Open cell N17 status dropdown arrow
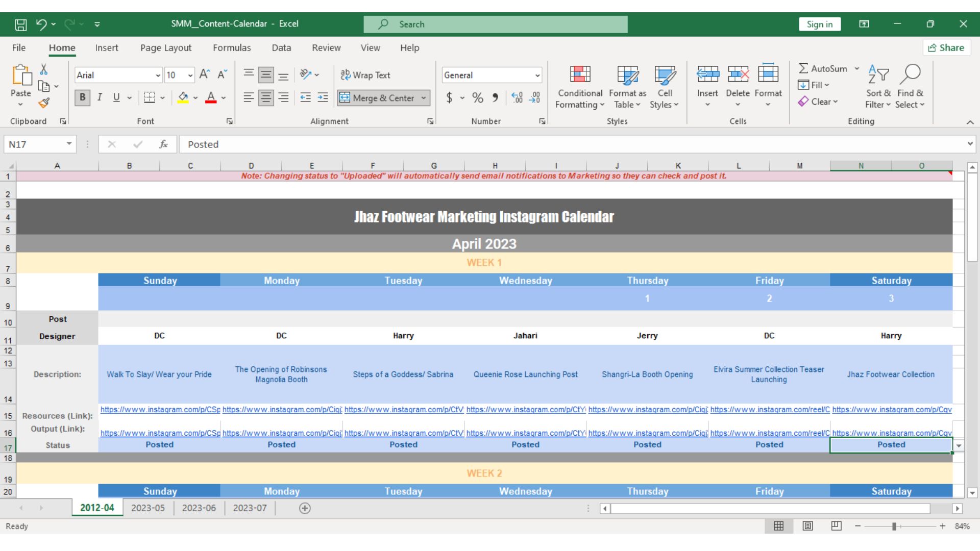980x551 pixels. coord(959,445)
